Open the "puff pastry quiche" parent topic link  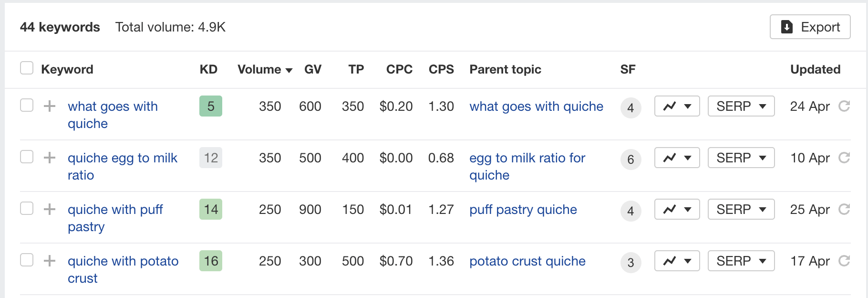pos(523,209)
